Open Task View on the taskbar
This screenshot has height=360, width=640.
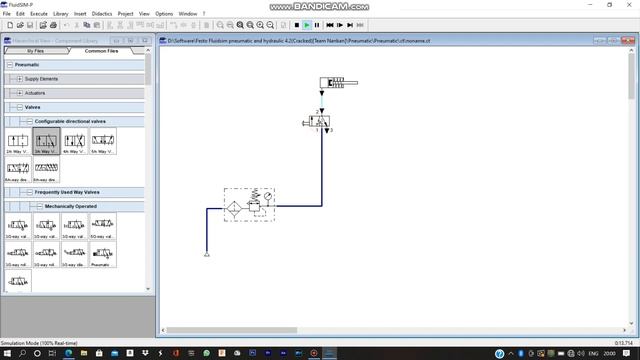(x=52, y=353)
